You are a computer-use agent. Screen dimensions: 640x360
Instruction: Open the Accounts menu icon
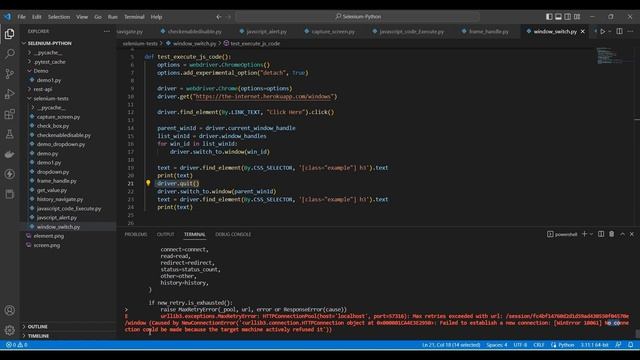9,310
